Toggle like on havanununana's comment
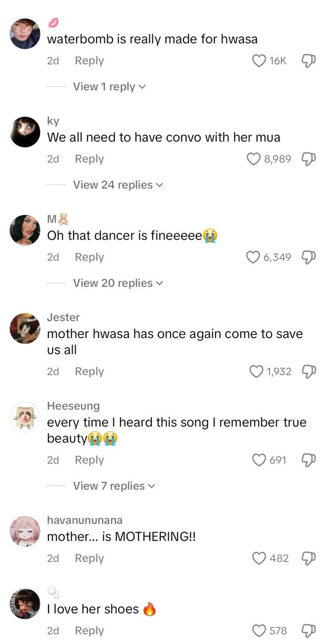This screenshot has height=644, width=327. pyautogui.click(x=259, y=558)
